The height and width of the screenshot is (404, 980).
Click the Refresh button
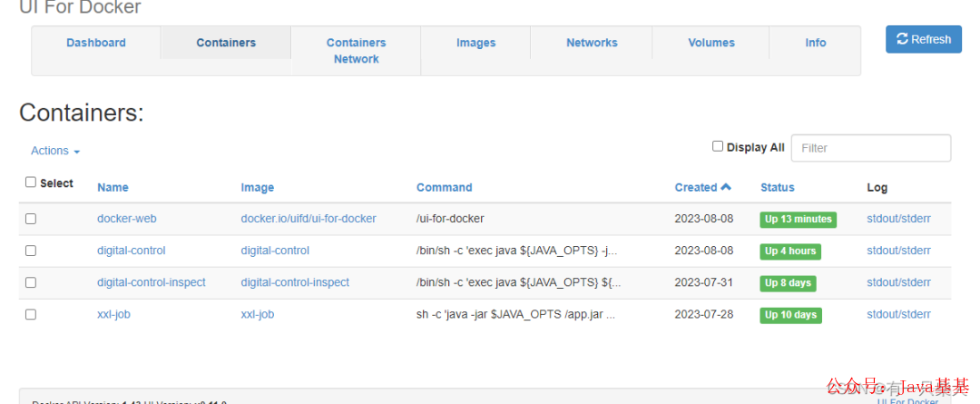click(923, 39)
